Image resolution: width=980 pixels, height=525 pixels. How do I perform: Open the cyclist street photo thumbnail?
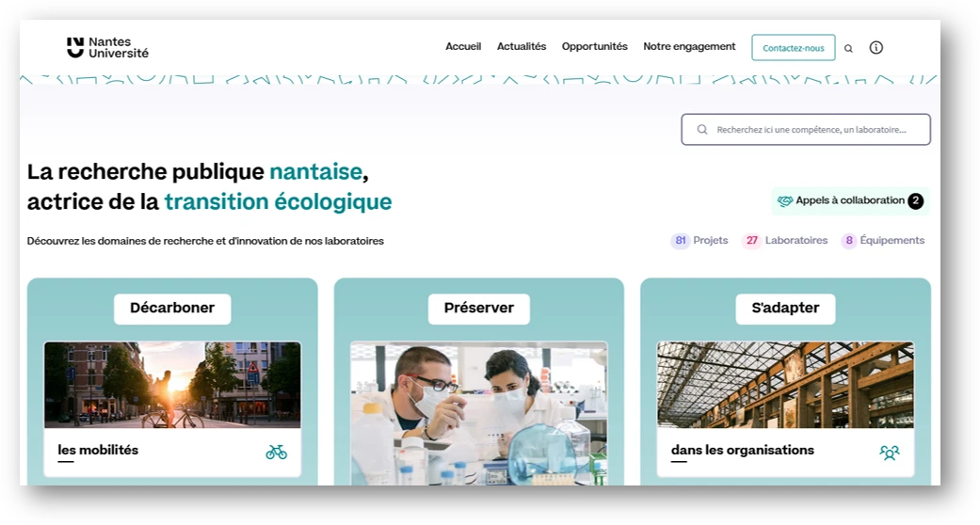pos(172,385)
